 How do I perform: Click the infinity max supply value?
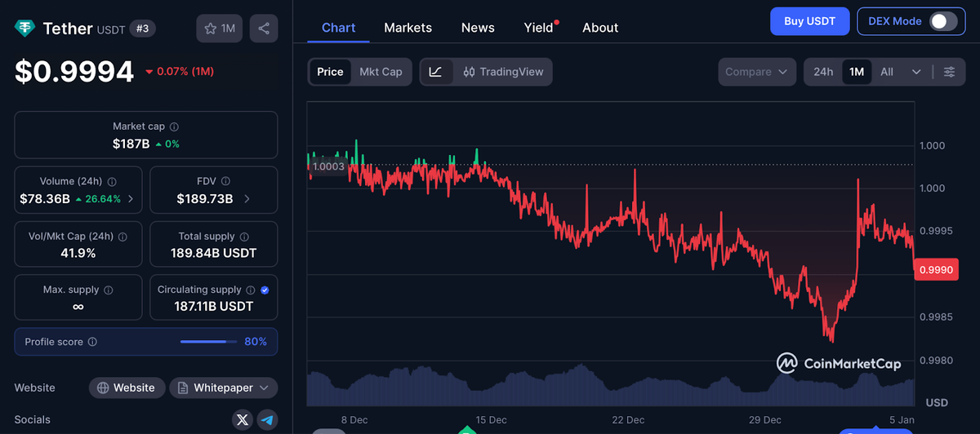click(x=78, y=307)
